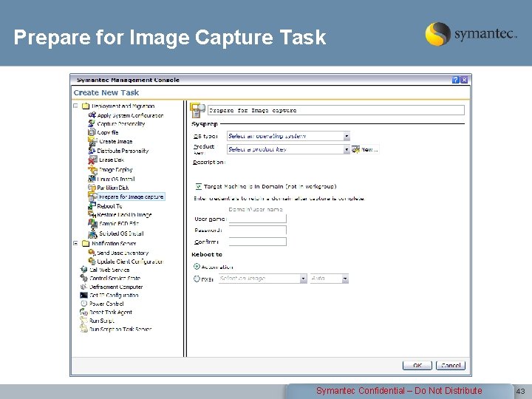Select the PXE reboot radio button
Screen dimensions: 532x399
tap(197, 279)
